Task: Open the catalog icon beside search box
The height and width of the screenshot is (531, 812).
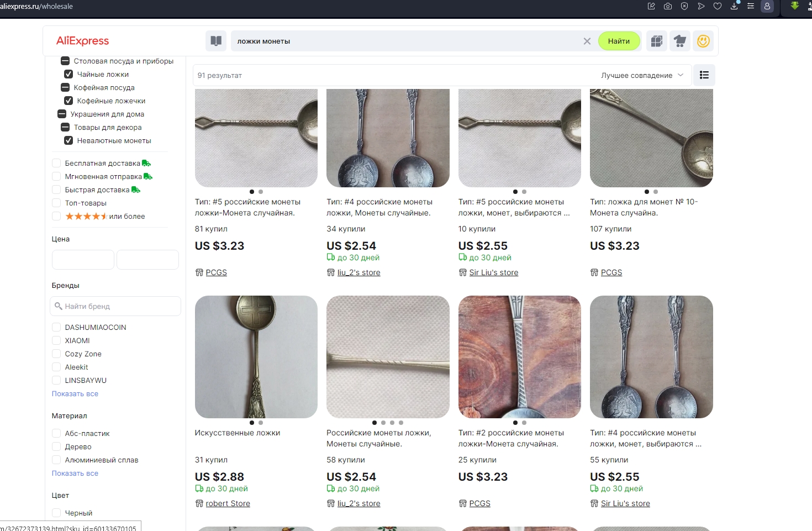Action: [x=216, y=41]
